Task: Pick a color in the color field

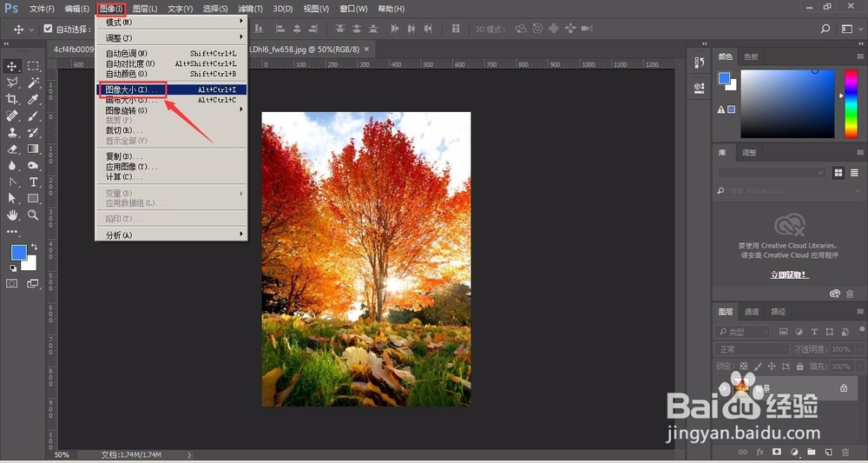Action: (x=787, y=103)
